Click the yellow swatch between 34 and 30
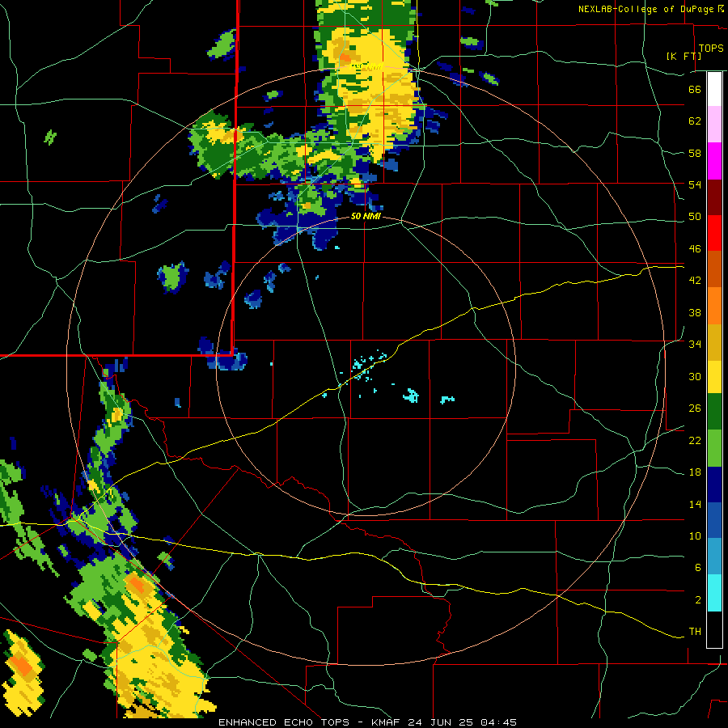728x728 pixels. pos(714,376)
